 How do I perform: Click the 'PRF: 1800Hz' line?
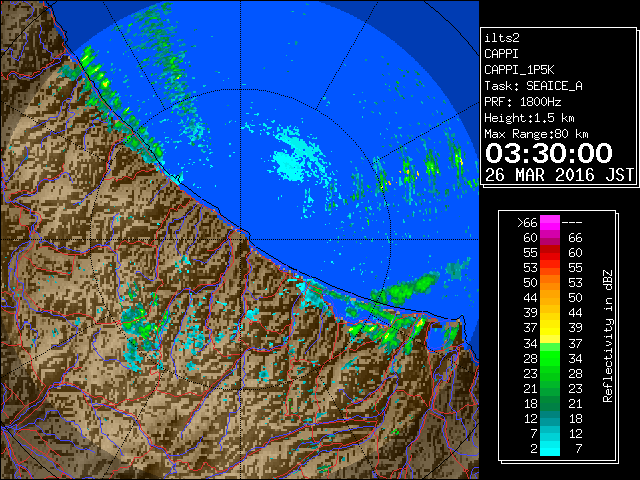coord(522,102)
